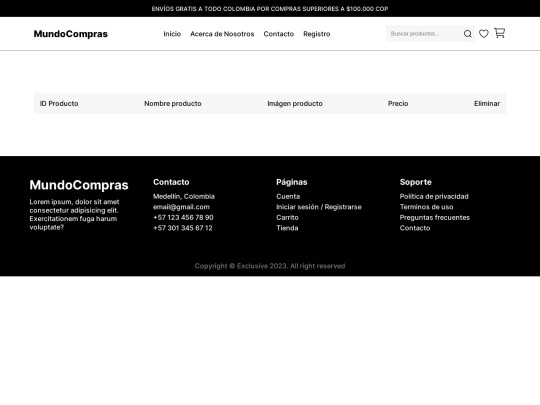
Task: Click the Precio column header
Action: 398,103
